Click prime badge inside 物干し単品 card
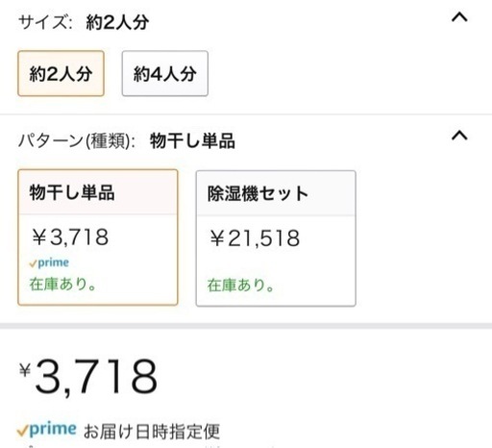The image size is (492, 448). click(49, 262)
